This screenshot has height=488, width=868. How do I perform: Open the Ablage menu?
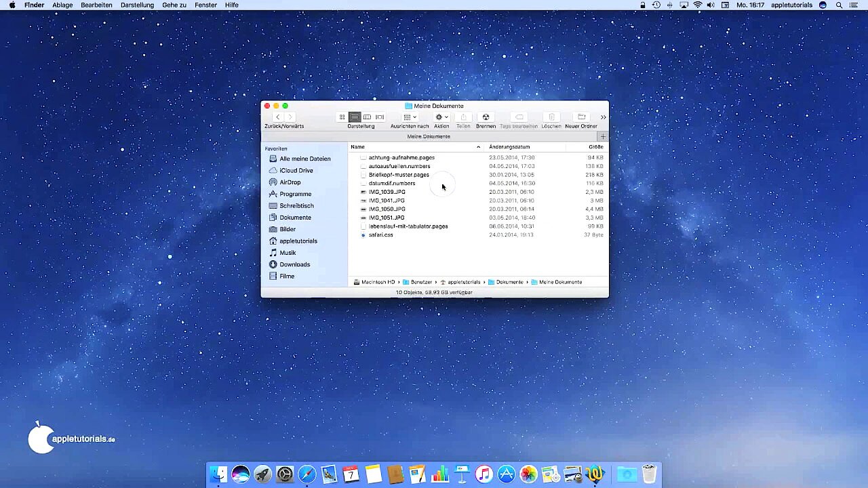(x=62, y=5)
